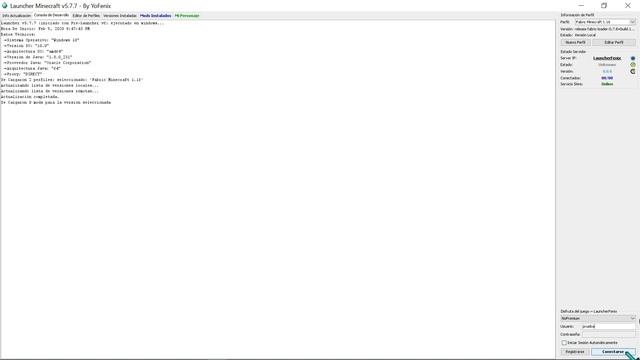
Task: Close the launcher window
Action: 628,6
